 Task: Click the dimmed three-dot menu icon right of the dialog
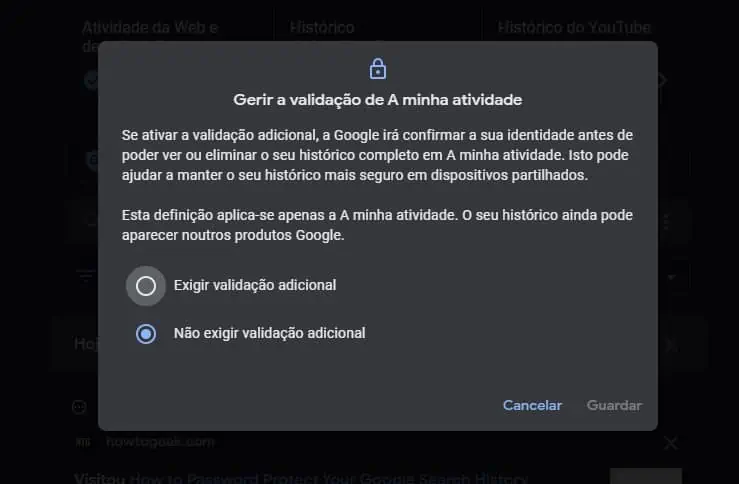pos(666,221)
